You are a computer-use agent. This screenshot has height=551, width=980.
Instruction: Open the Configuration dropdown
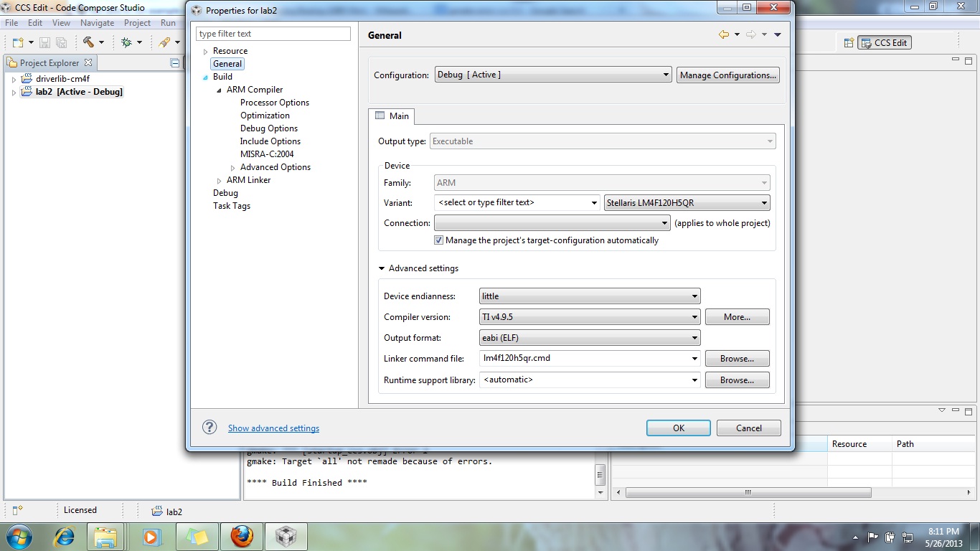point(553,75)
